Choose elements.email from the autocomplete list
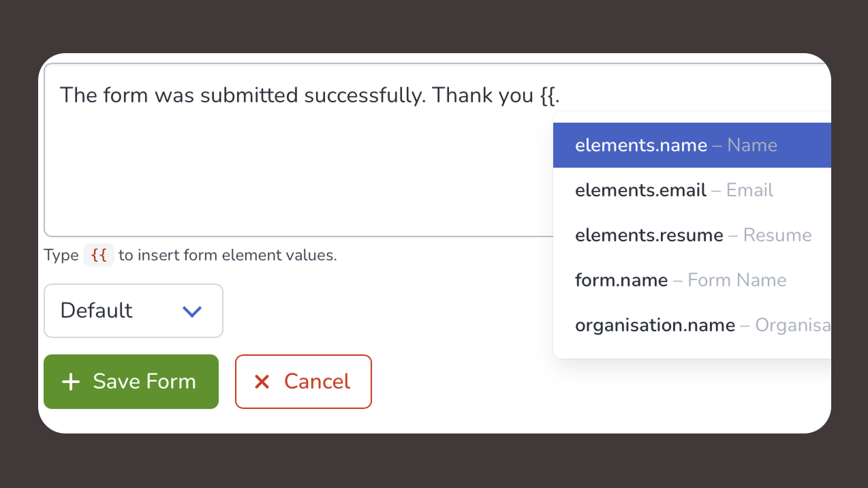 coord(640,190)
